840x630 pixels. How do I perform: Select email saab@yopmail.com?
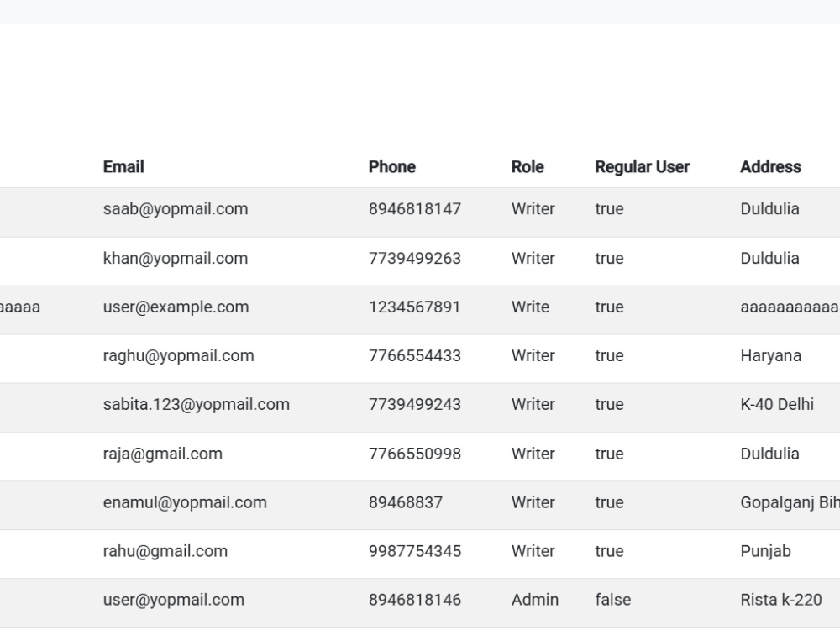coord(176,209)
